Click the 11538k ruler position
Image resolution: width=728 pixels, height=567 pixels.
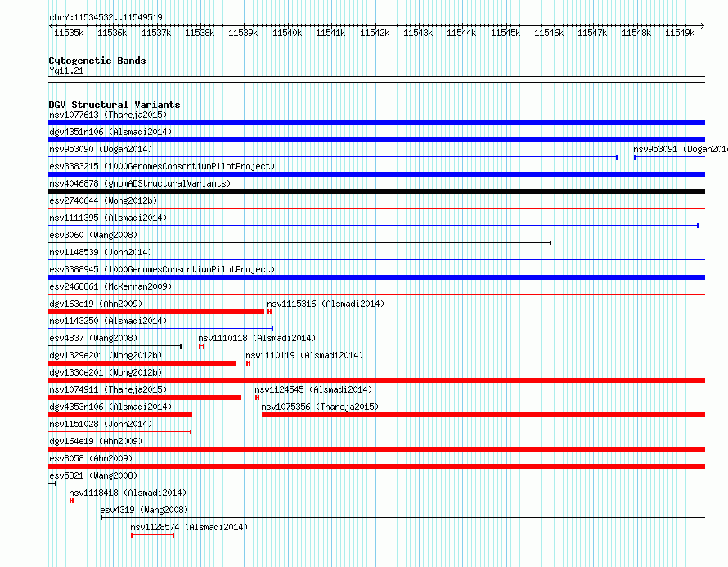[200, 33]
